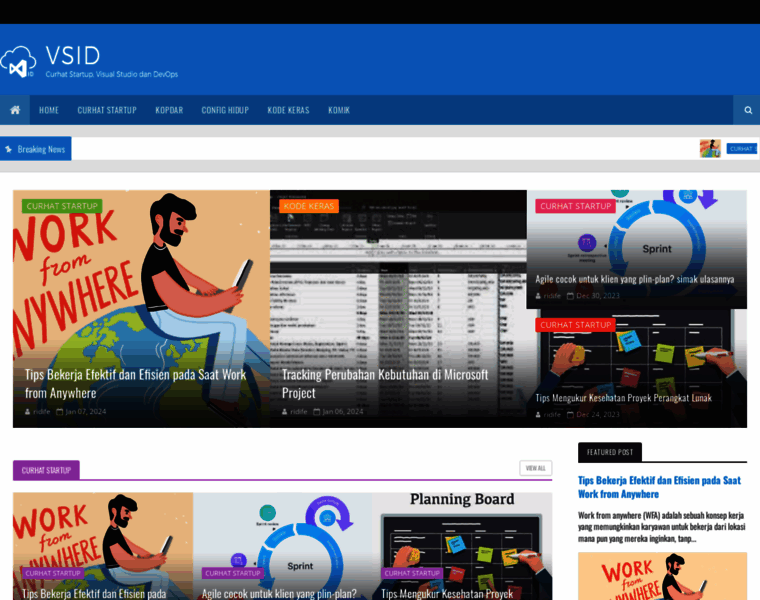Click CURHAT STARTUP badge on Sprint card
The width and height of the screenshot is (760, 600).
(x=233, y=573)
